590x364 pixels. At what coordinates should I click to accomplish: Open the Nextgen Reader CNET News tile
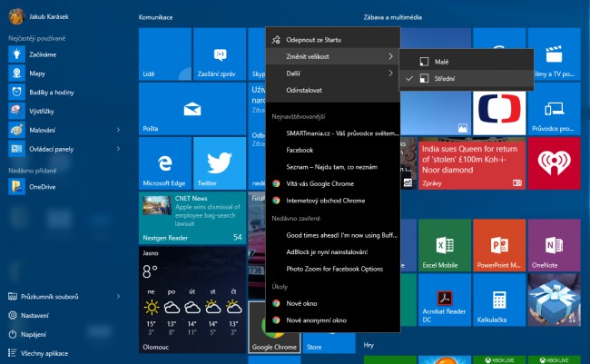pos(192,218)
